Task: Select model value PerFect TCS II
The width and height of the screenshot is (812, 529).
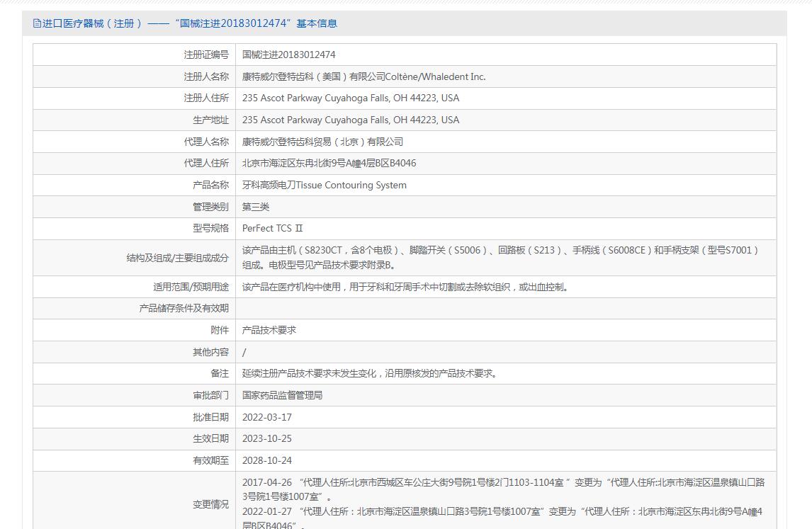Action: pyautogui.click(x=272, y=228)
